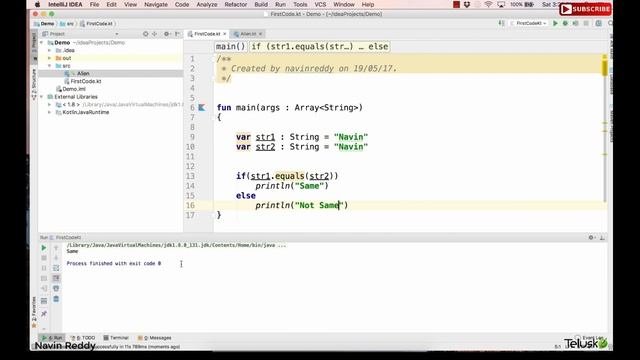Select FirstCode.kt in the project tree
The width and height of the screenshot is (640, 360).
(x=85, y=81)
